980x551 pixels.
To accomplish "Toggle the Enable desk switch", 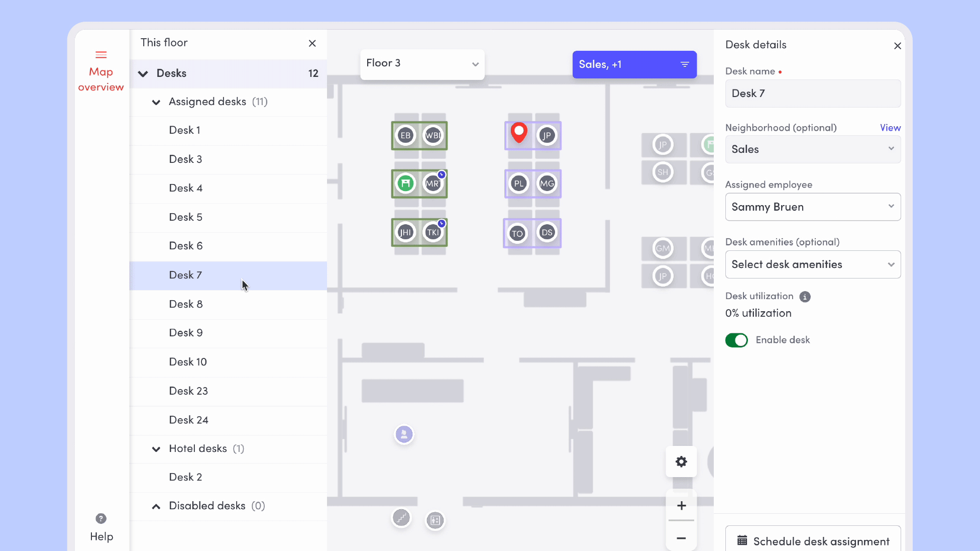I will [736, 340].
